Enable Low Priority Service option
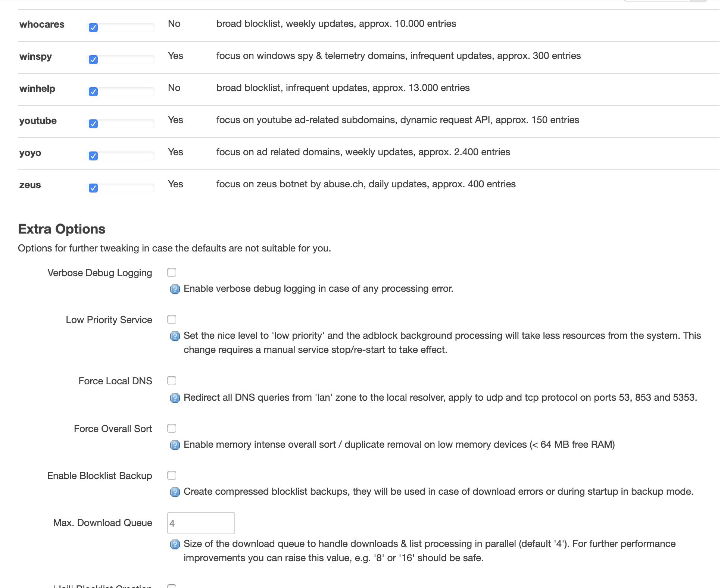 172,319
